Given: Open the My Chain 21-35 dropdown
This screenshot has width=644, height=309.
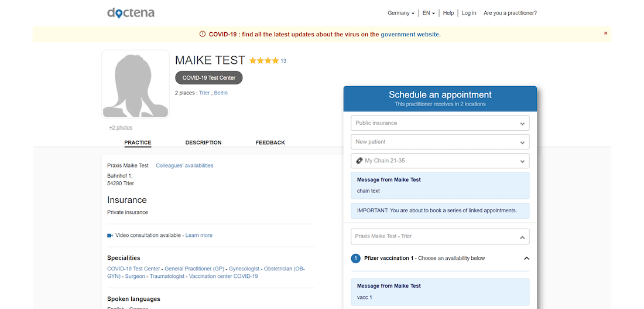Looking at the screenshot, I should [x=440, y=161].
